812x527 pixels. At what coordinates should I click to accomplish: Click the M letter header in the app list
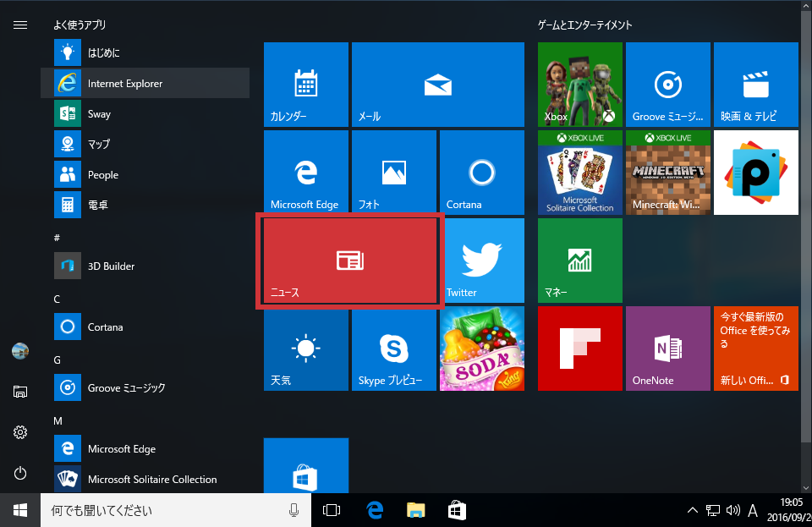pos(58,421)
